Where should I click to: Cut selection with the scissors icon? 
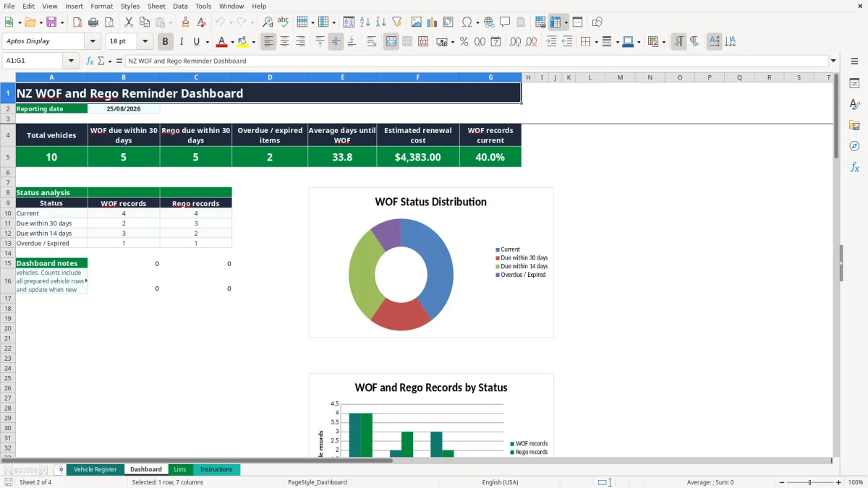click(129, 22)
